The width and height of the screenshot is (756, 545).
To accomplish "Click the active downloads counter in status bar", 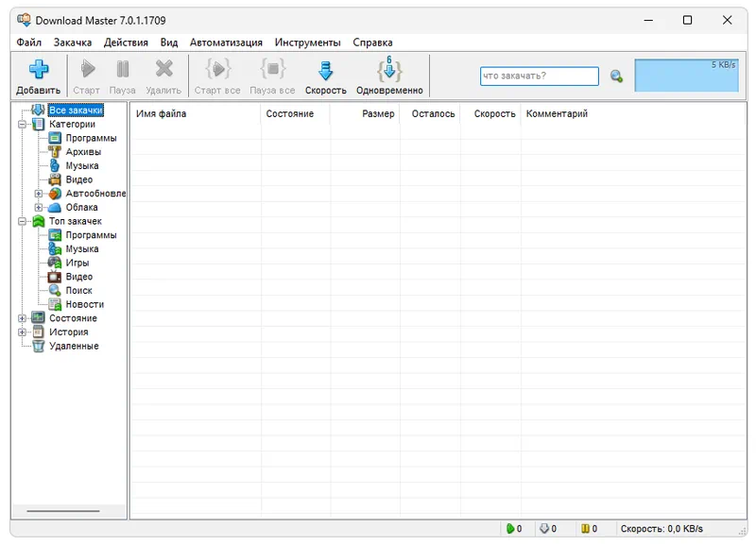I will pos(514,529).
